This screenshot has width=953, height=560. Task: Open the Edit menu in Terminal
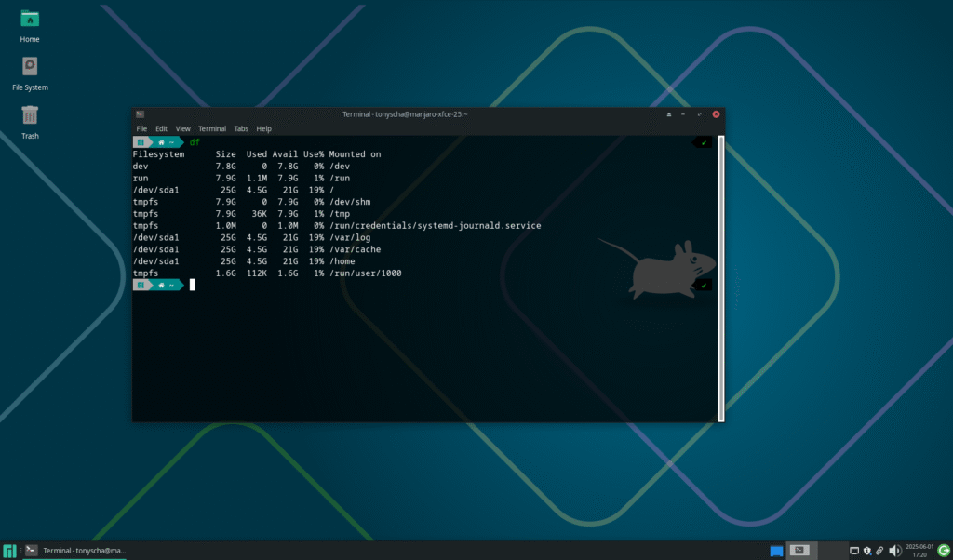[x=161, y=128]
